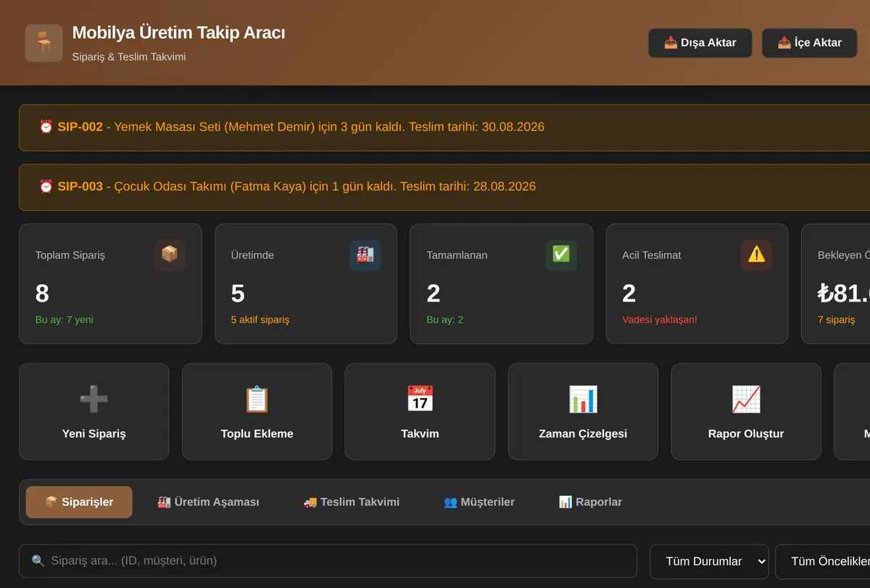Click the Zaman Çizelgesi label
This screenshot has height=588, width=870.
point(583,434)
